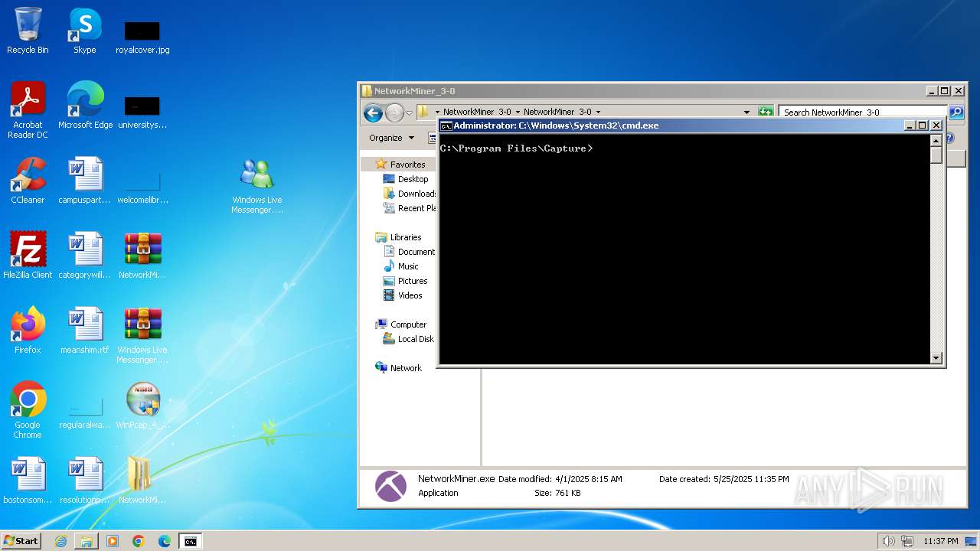Image resolution: width=980 pixels, height=551 pixels.
Task: Select the campuspart Word document icon
Action: click(85, 181)
